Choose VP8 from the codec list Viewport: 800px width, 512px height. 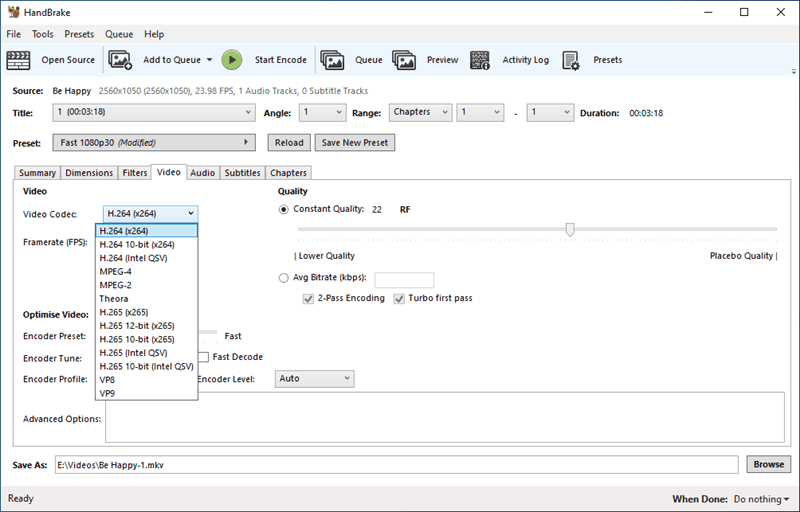point(146,380)
